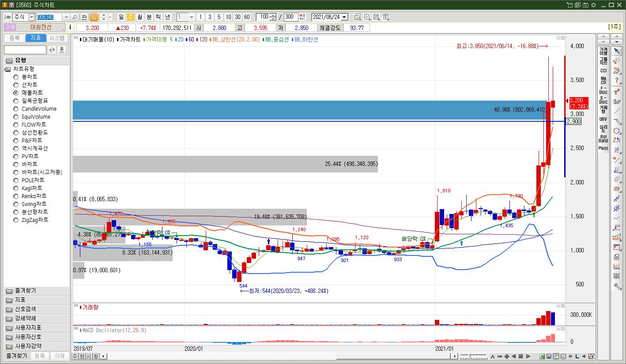Click the Pivot indicator shortcut
The image size is (626, 364).
pos(603,148)
